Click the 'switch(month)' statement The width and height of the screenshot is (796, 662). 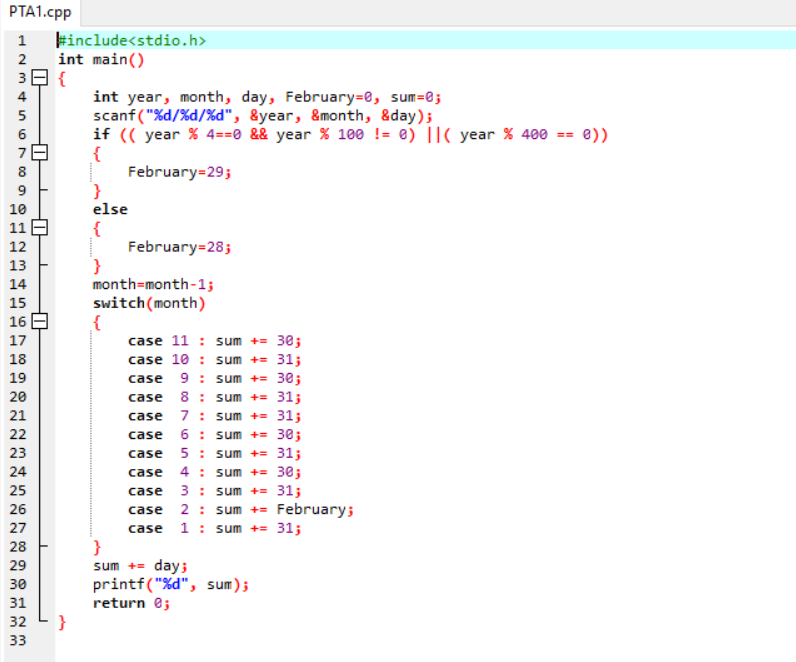click(x=149, y=303)
